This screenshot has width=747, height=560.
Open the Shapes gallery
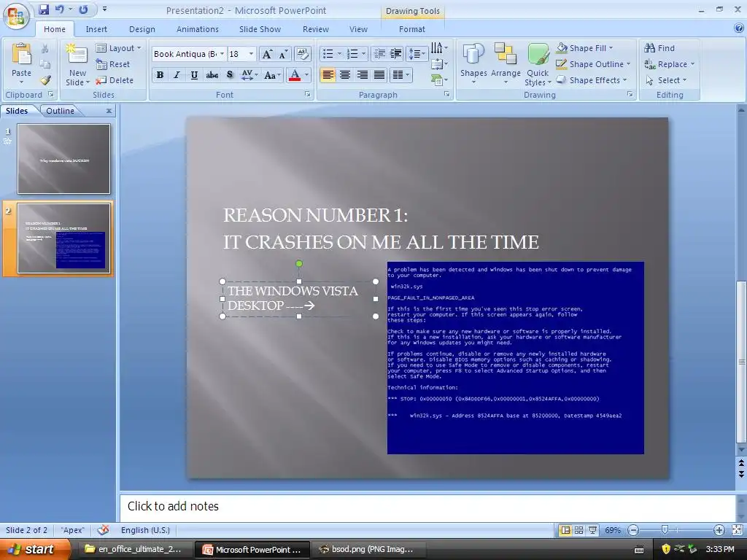coord(473,65)
